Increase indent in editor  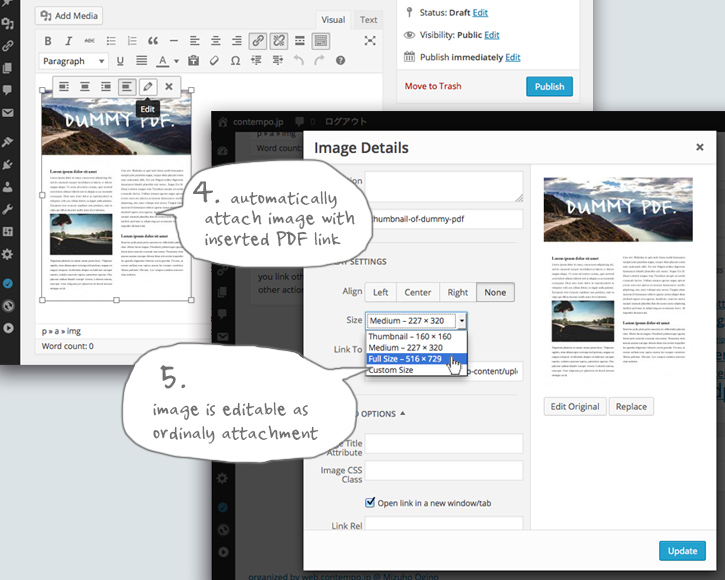277,61
